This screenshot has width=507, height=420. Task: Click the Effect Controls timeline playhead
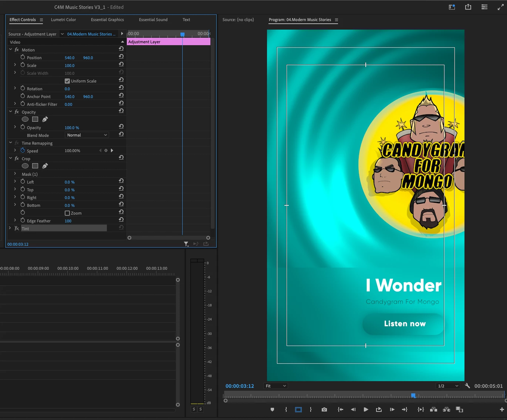pos(182,34)
